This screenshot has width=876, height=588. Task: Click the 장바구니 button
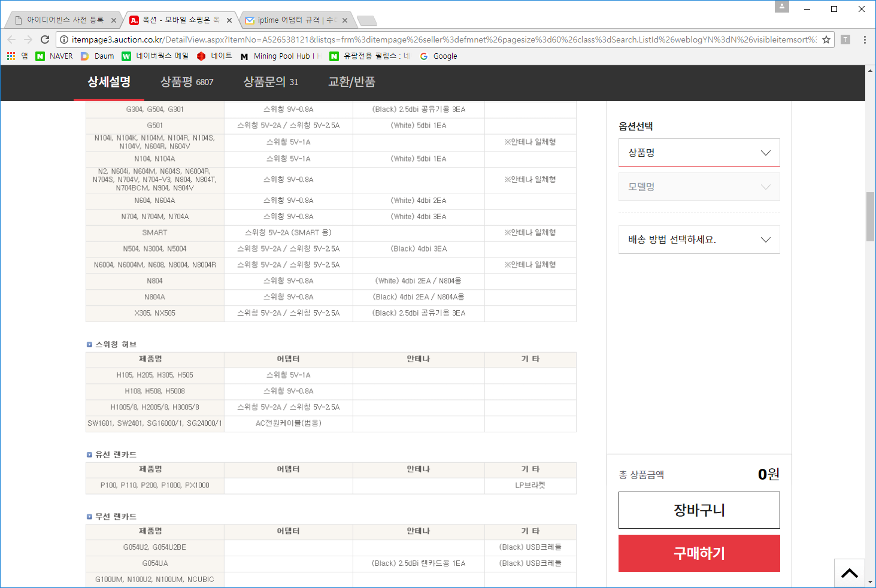(x=699, y=510)
